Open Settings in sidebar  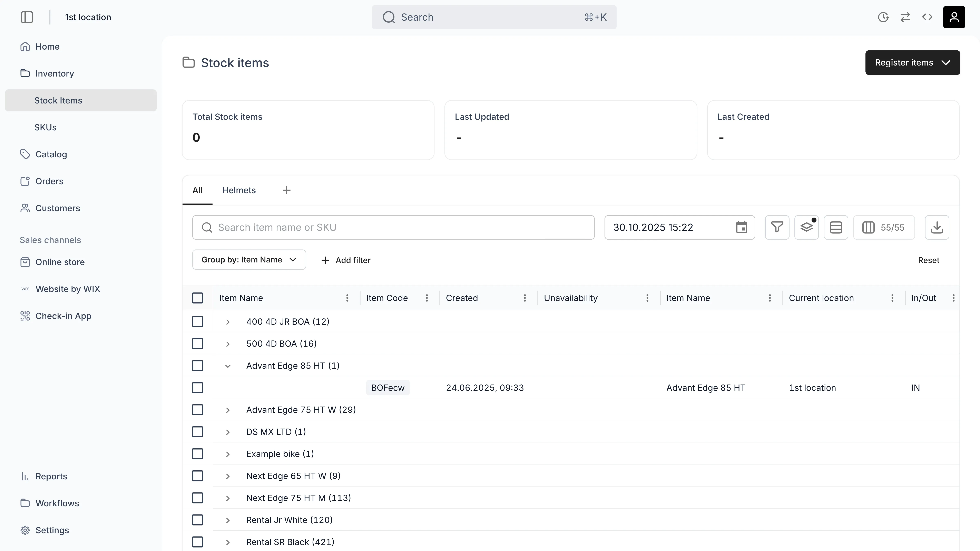pyautogui.click(x=81, y=530)
